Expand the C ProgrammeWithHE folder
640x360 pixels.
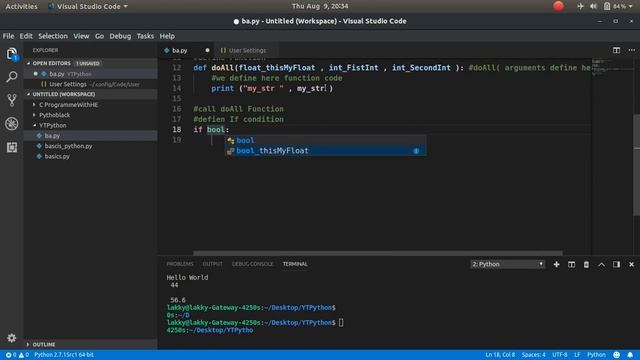[68, 104]
